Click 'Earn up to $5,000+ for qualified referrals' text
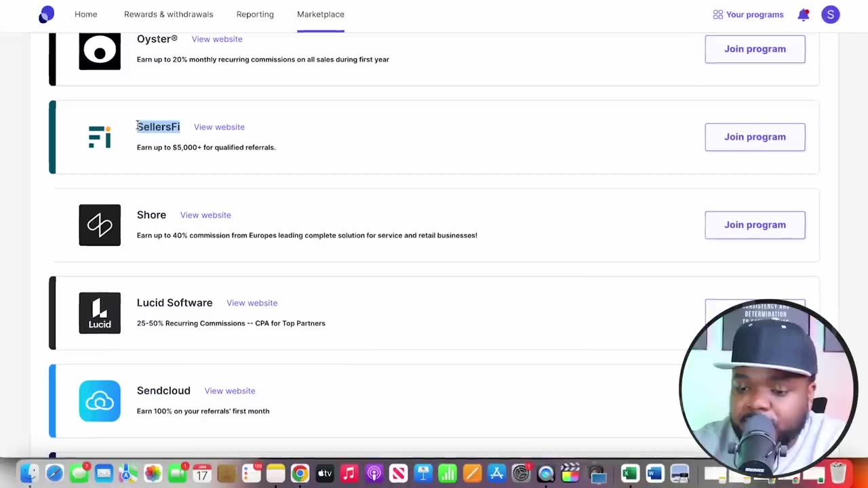Screen dimensions: 868x488 click(206, 147)
